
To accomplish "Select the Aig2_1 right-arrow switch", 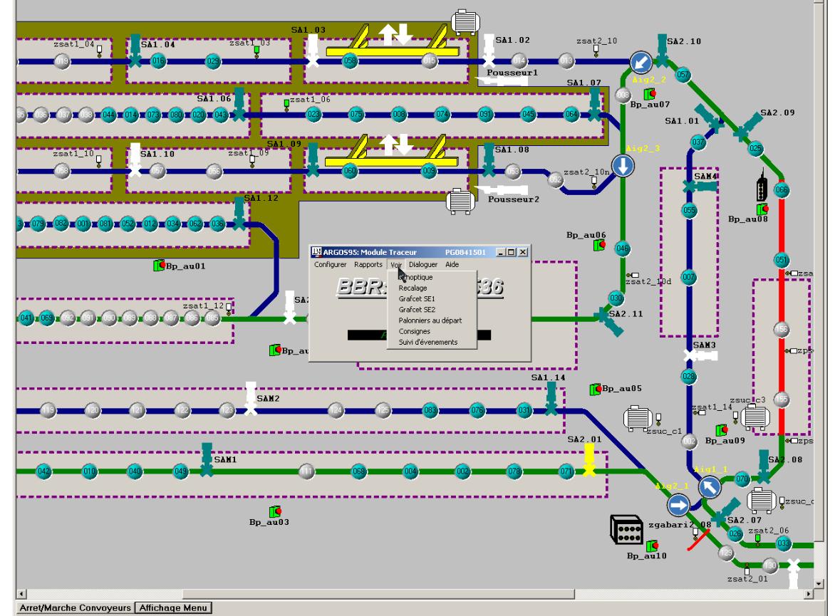I will (678, 505).
